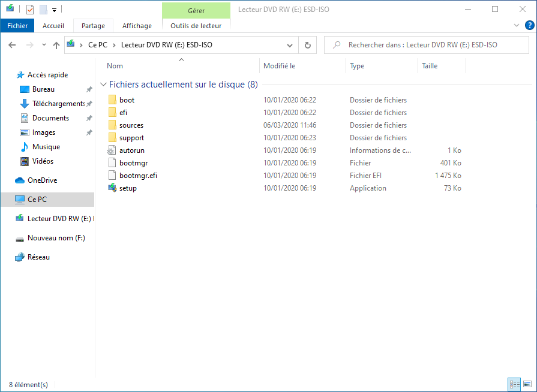
Task: Click the pin icon next to Documents
Action: 89,118
